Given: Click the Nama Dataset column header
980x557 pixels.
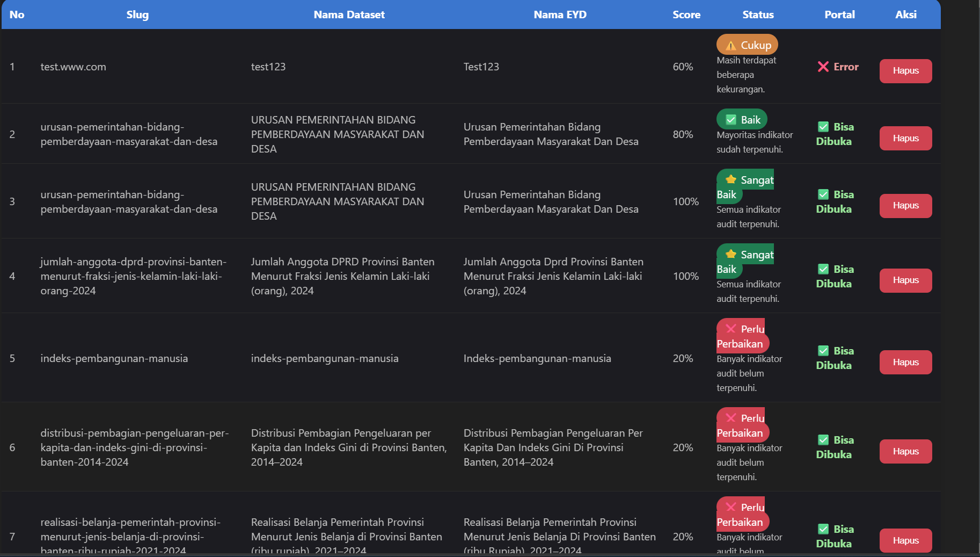Looking at the screenshot, I should pos(349,15).
